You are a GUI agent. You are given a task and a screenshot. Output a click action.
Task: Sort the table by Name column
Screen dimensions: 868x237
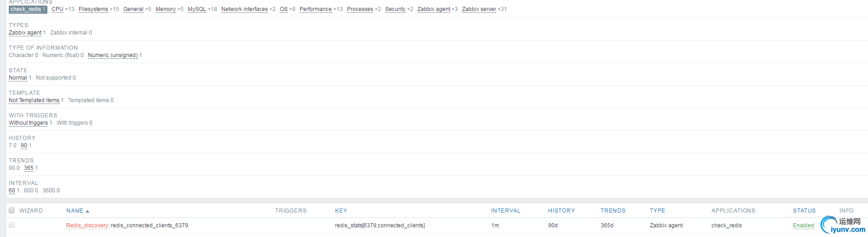coord(75,211)
